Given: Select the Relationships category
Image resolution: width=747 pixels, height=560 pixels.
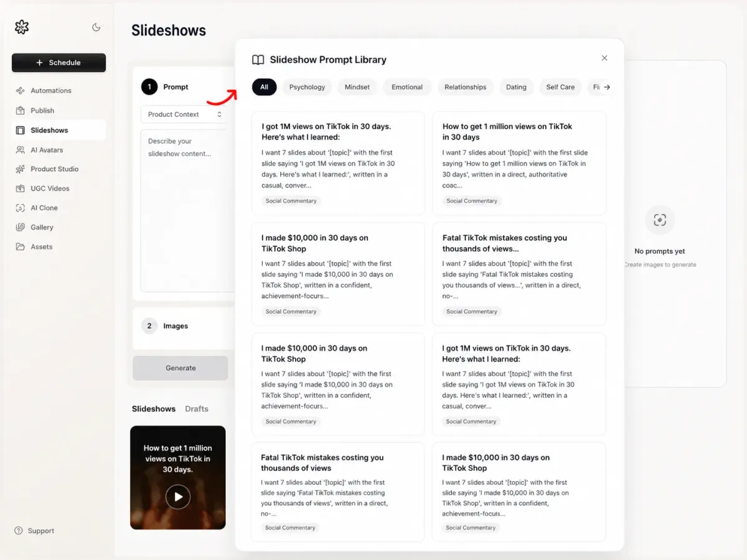Looking at the screenshot, I should coord(466,87).
